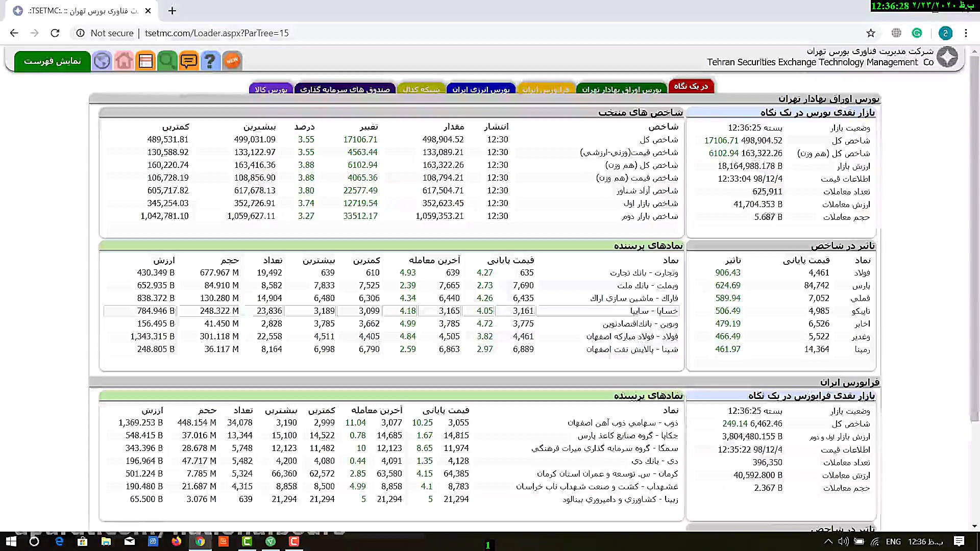Open the feedback speech bubble icon
The image size is (980, 551).
189,61
